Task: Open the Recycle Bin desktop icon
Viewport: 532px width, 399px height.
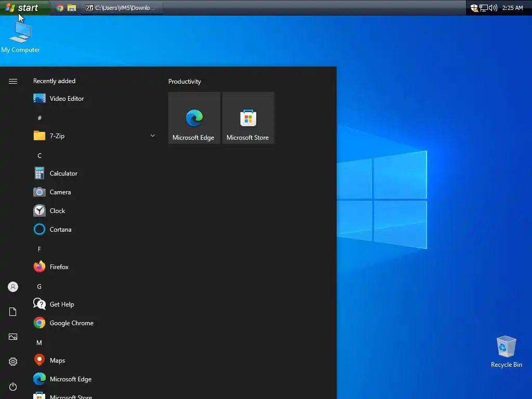Action: tap(506, 352)
